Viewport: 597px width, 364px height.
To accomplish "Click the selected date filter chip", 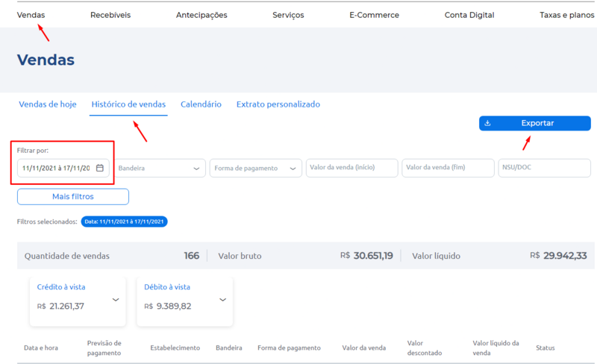I will pos(124,222).
